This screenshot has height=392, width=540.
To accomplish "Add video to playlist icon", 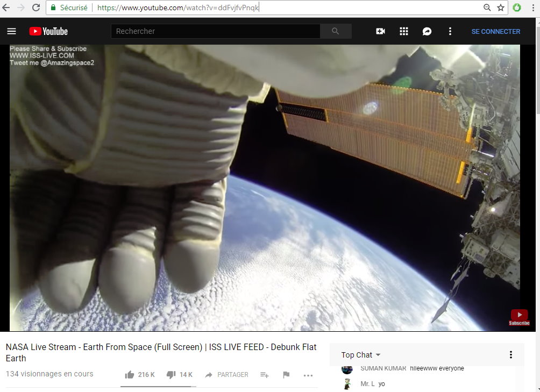I will point(265,375).
